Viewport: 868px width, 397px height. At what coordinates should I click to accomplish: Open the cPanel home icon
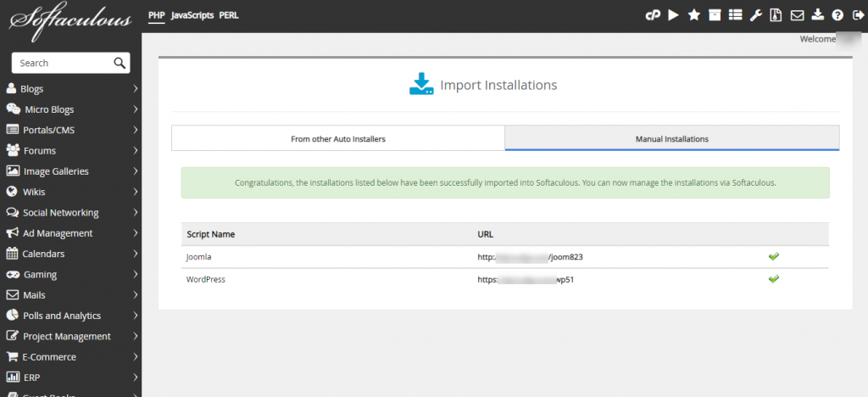654,15
